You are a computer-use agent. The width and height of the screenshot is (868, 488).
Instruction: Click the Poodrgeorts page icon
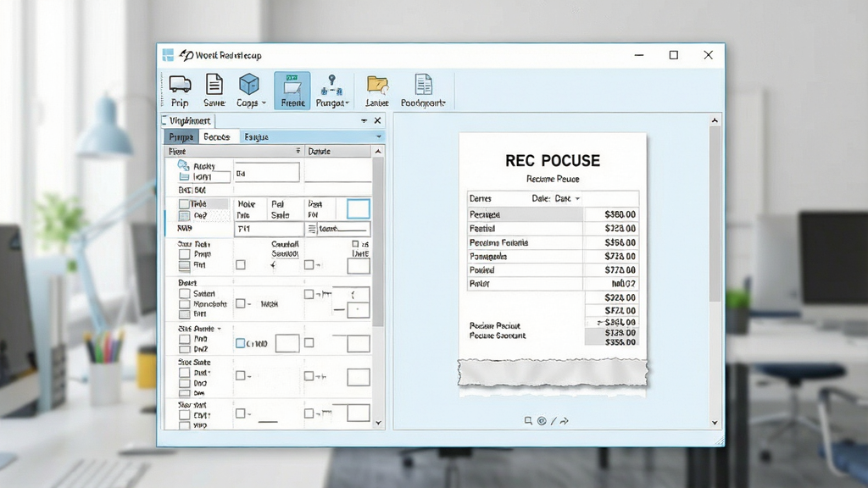pyautogui.click(x=424, y=85)
